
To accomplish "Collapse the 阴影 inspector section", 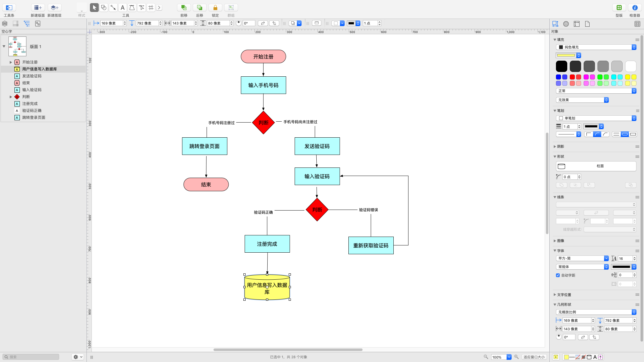I will pos(555,146).
